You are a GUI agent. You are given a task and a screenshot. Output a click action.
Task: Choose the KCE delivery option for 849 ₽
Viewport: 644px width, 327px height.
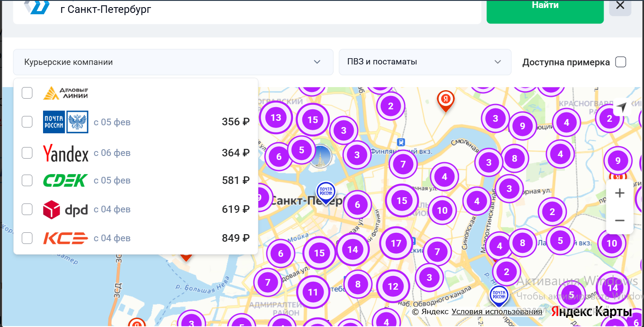[27, 238]
